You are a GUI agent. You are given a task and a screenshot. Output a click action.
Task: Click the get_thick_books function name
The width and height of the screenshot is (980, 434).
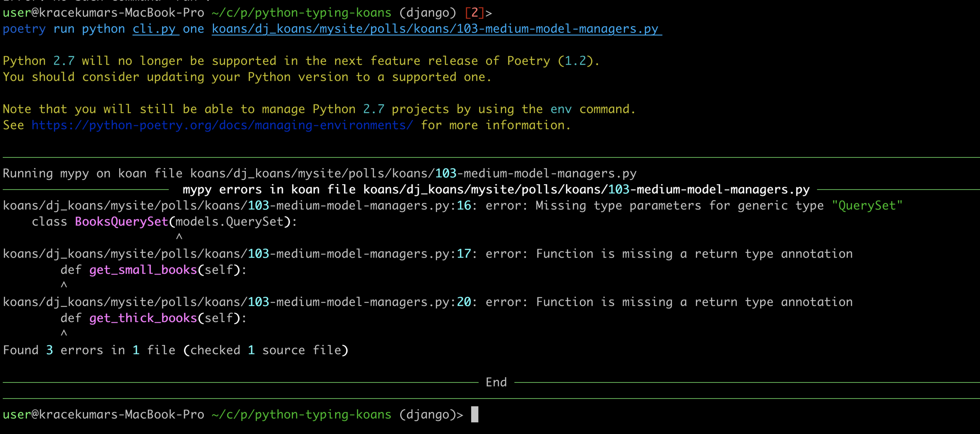(x=143, y=318)
